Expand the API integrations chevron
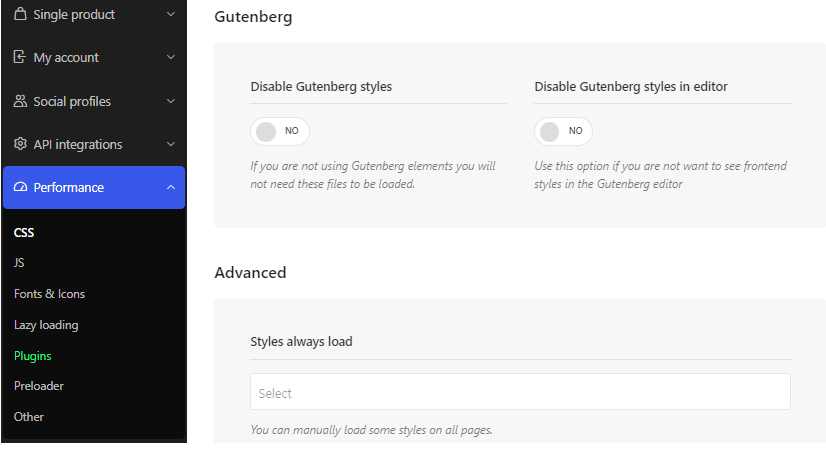Image resolution: width=826 pixels, height=452 pixels. 171,144
